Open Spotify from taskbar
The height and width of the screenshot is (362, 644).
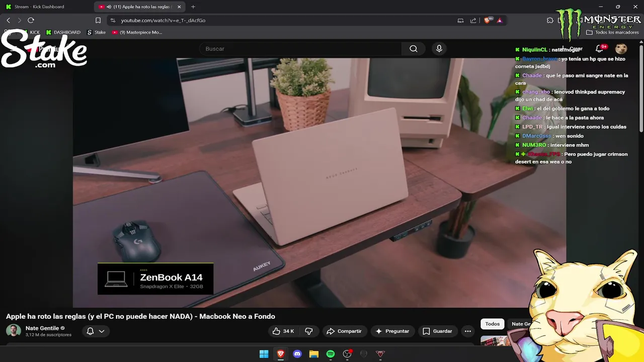click(331, 354)
